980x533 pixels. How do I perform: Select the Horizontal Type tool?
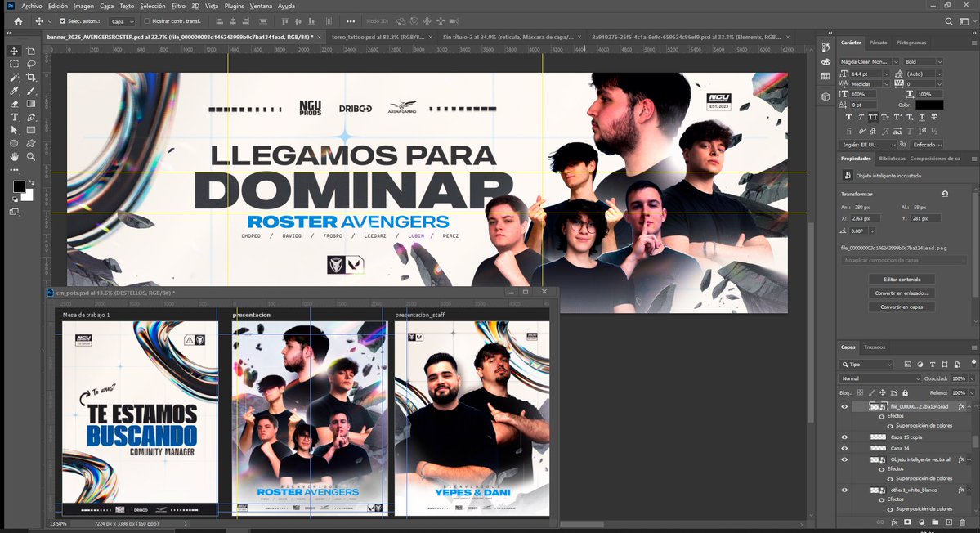pos(15,117)
